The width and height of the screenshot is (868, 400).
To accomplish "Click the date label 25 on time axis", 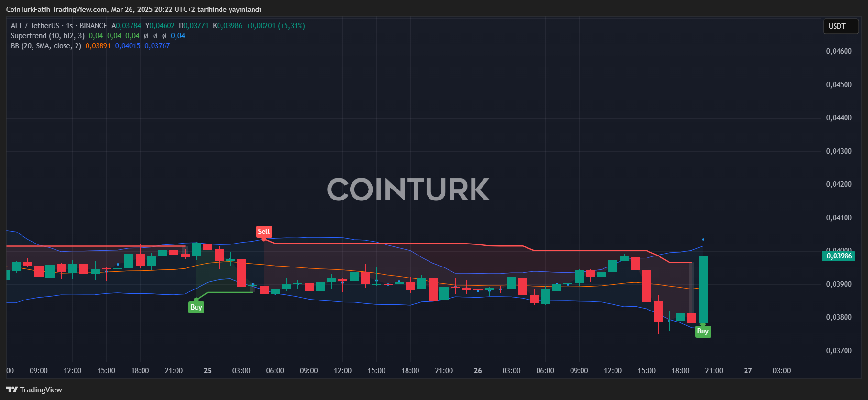I will point(208,371).
